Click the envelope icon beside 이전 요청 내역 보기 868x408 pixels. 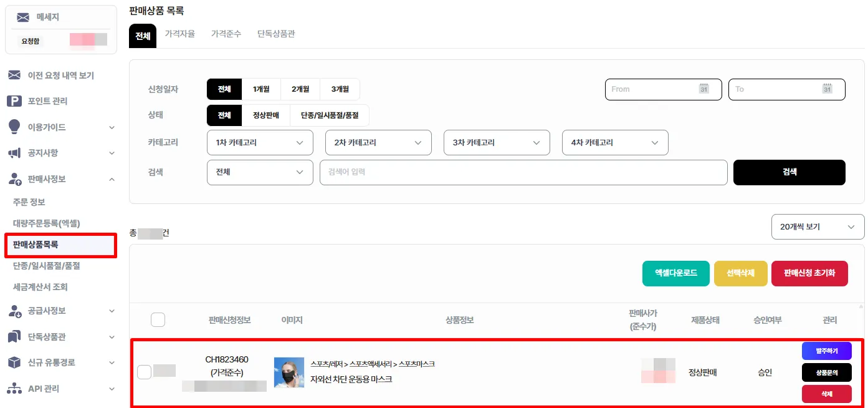[14, 75]
